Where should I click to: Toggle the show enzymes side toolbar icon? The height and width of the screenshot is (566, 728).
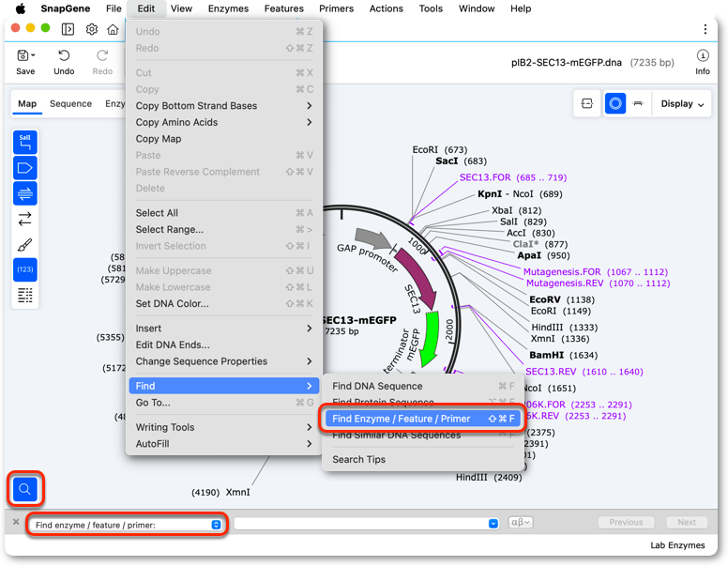(25, 142)
